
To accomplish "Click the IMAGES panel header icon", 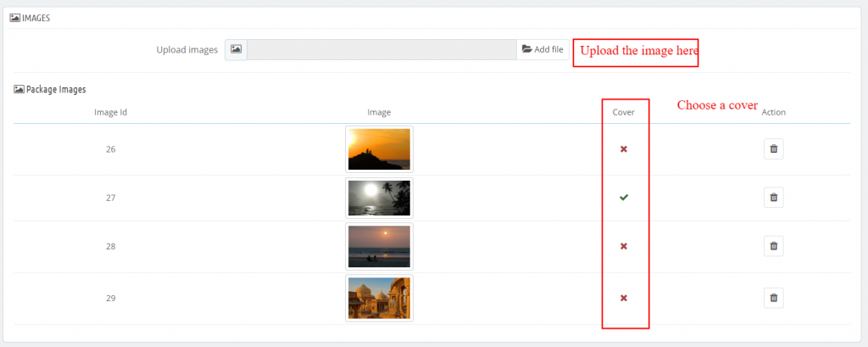I will (15, 18).
